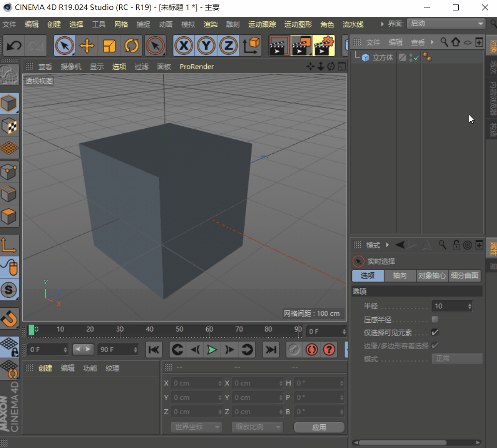Image resolution: width=497 pixels, height=448 pixels.
Task: Click the Undo arrow icon
Action: coord(14,46)
